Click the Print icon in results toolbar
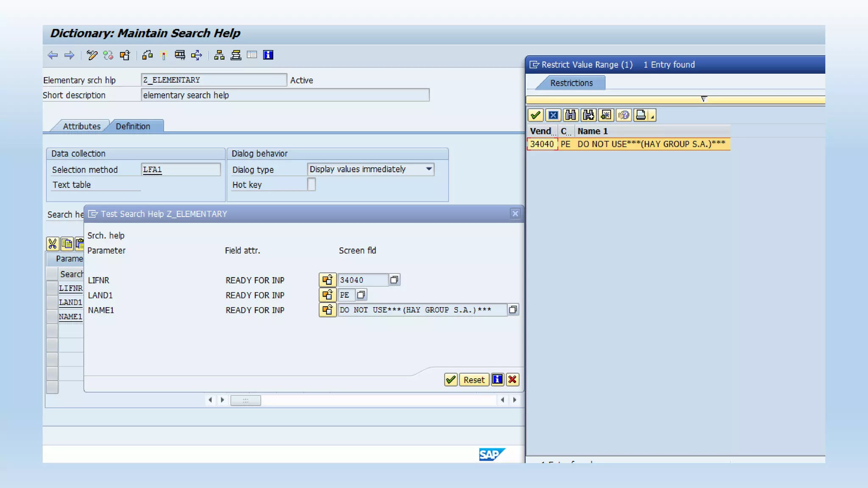 pos(641,115)
